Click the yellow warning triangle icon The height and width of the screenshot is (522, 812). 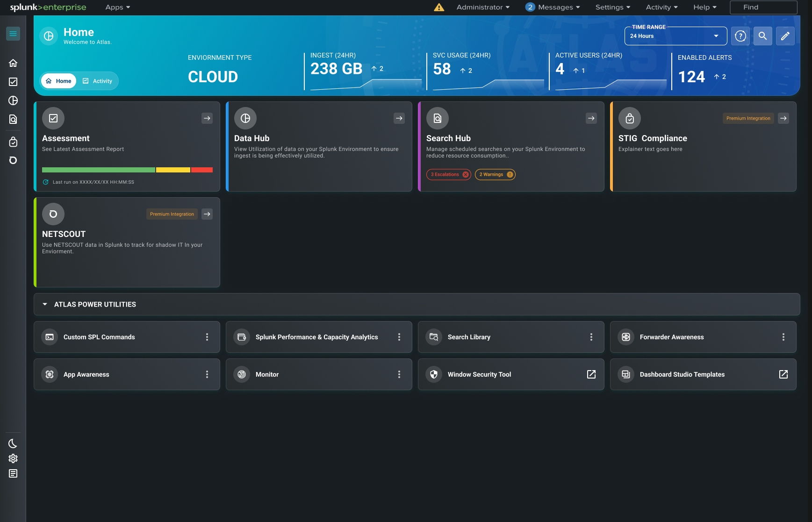439,7
